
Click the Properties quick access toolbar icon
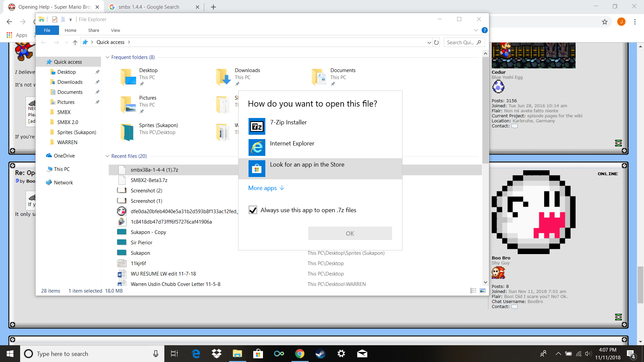point(55,19)
